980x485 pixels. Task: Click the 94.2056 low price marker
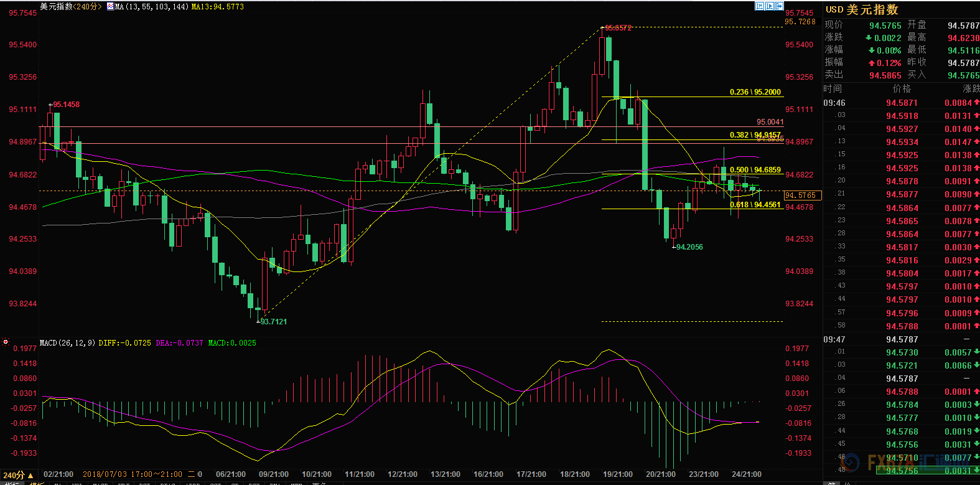pyautogui.click(x=689, y=247)
